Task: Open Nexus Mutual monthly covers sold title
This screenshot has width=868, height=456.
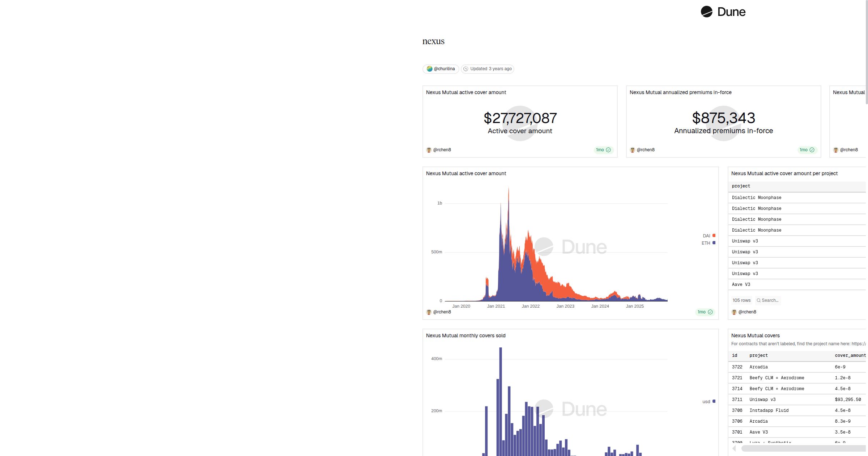Action: click(465, 335)
